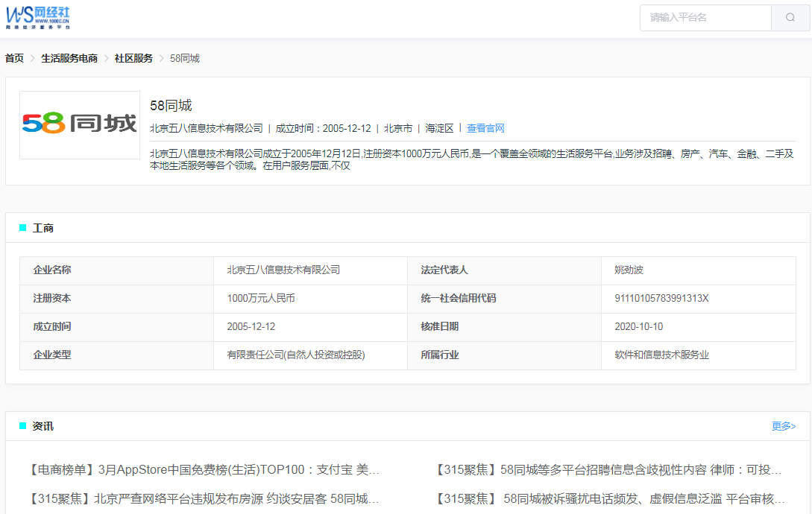Click the credit code 91110105783991313X
This screenshot has width=812, height=514.
661,298
